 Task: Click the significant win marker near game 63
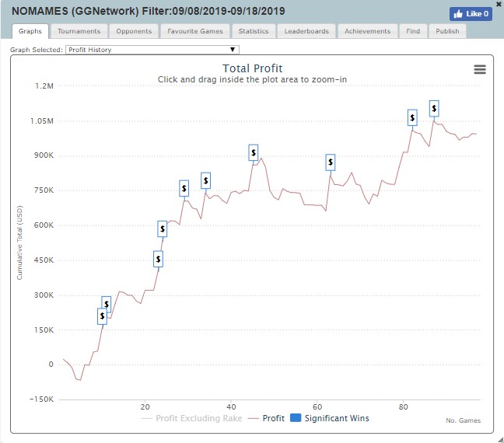click(331, 162)
